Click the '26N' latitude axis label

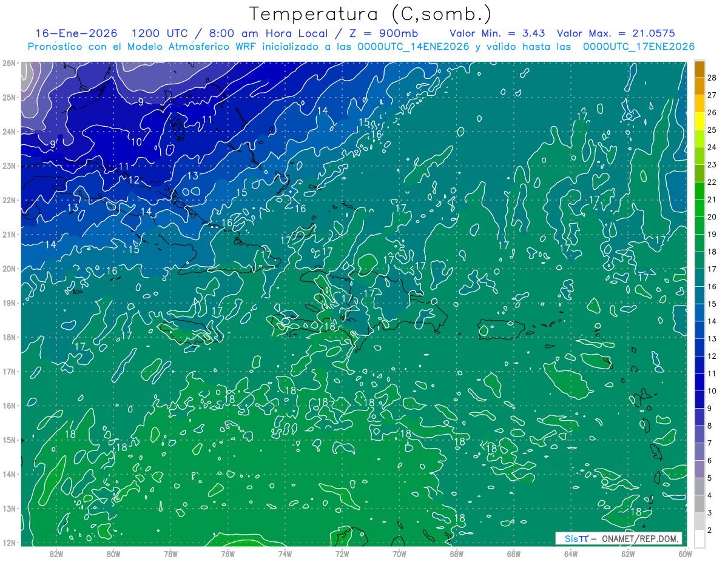9,63
